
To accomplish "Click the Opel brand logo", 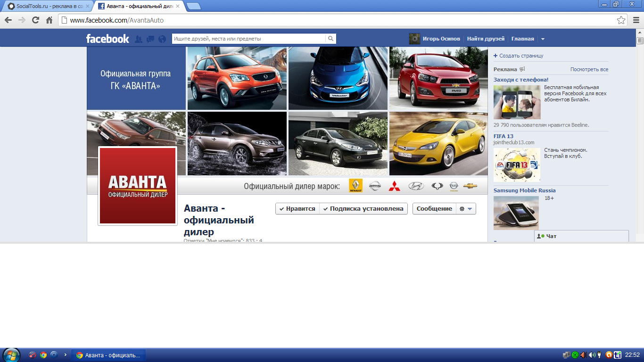I will pos(454,186).
